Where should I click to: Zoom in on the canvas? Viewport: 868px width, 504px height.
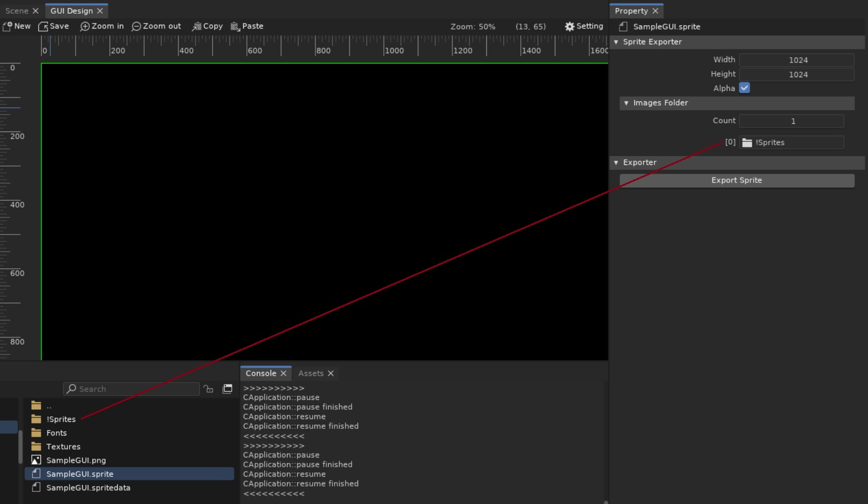point(102,26)
